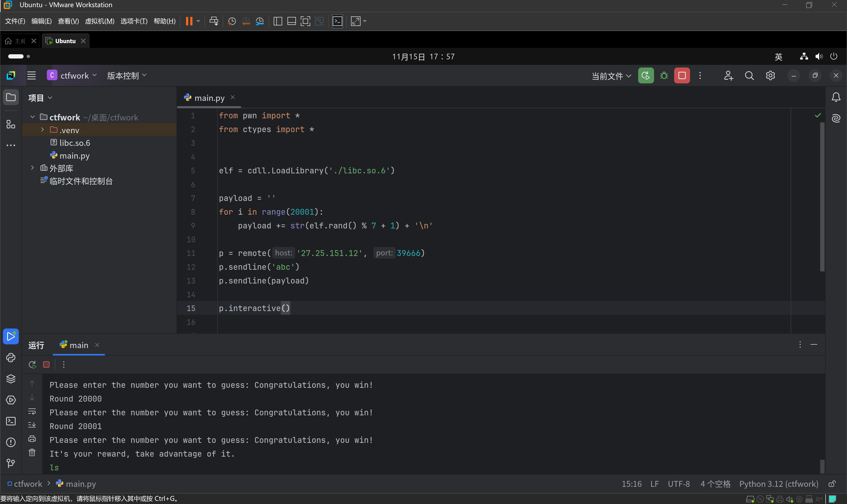
Task: Toggle scroll to end in console
Action: (x=32, y=425)
